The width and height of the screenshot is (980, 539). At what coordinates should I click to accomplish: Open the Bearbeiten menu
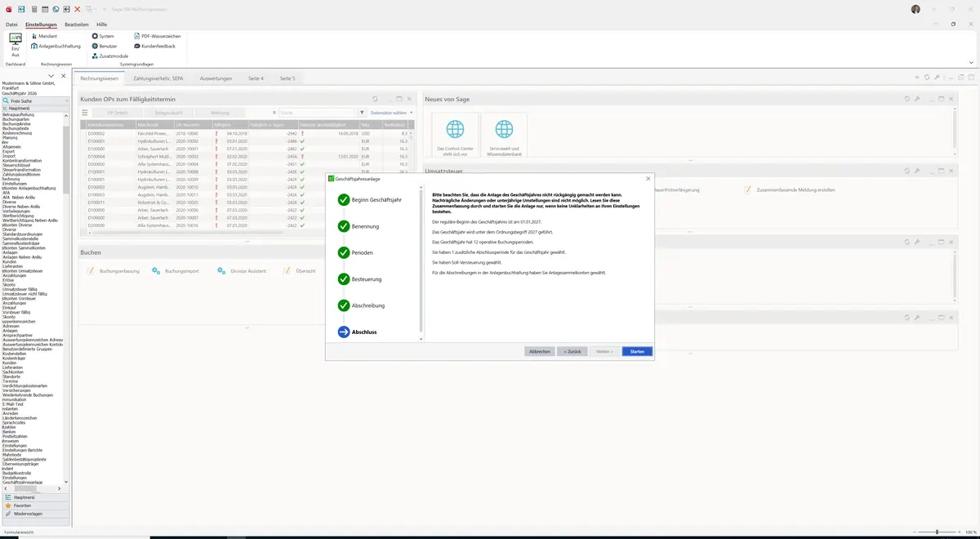(x=77, y=24)
